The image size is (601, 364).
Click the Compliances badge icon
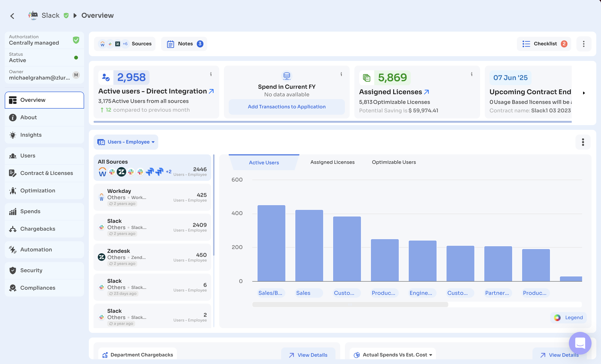coord(13,288)
